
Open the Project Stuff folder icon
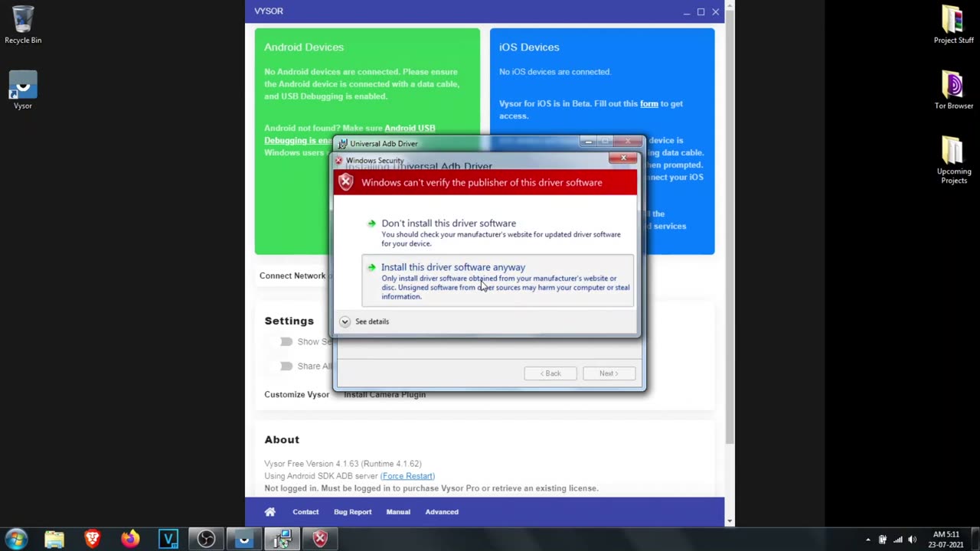953,24
